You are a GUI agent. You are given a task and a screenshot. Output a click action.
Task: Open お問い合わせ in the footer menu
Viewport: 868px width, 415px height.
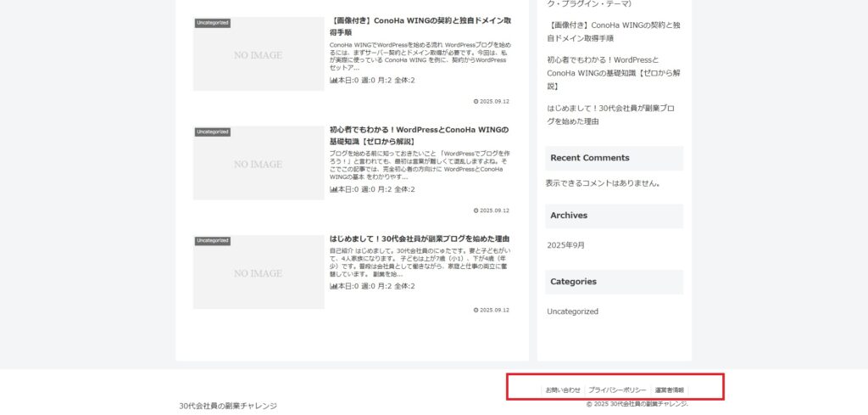click(563, 390)
